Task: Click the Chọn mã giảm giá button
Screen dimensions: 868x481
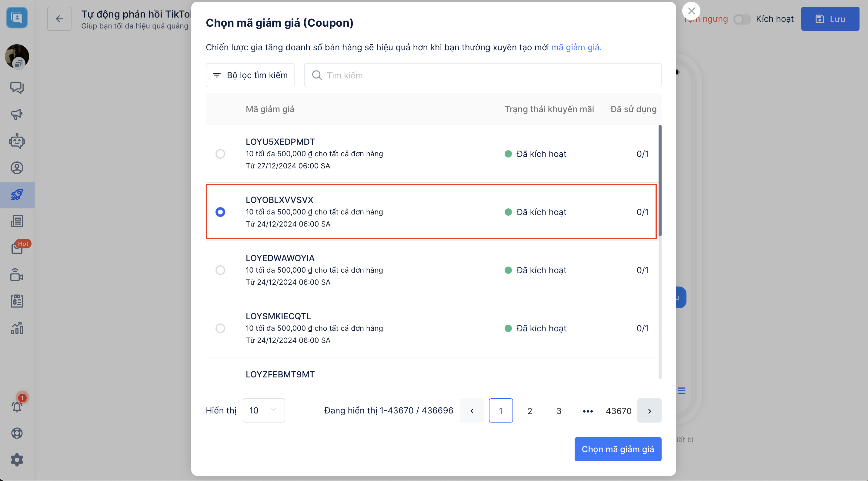Action: (x=618, y=449)
